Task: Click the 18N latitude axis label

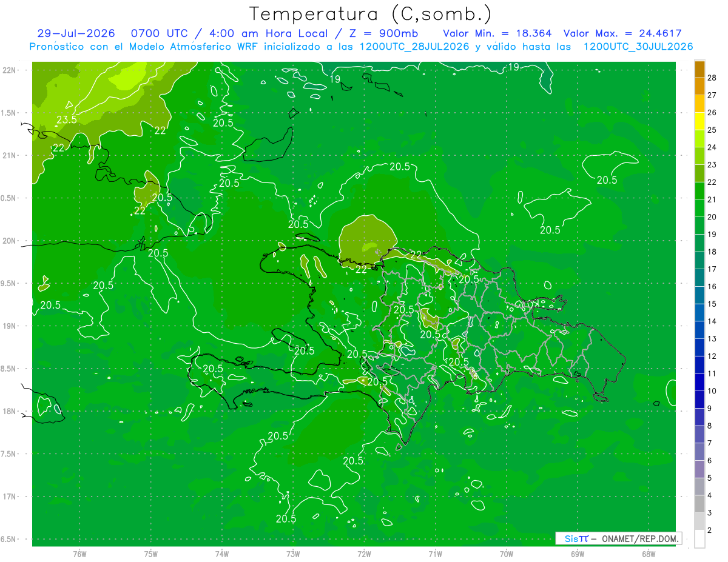Action: click(x=8, y=411)
